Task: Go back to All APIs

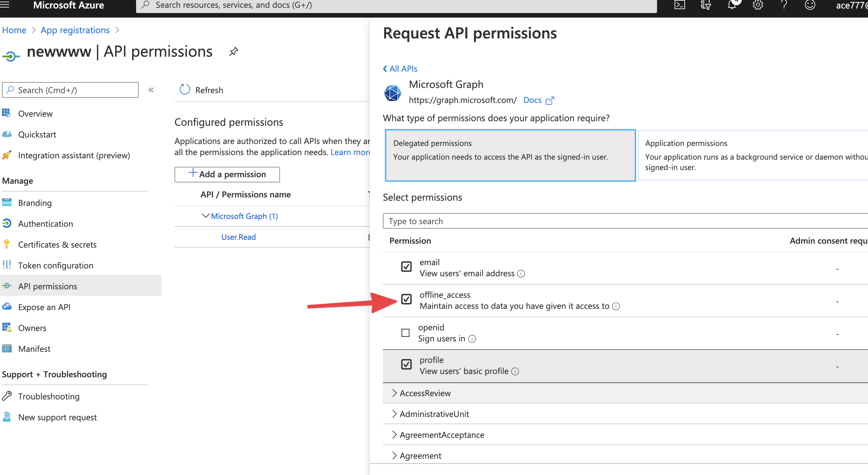Action: click(400, 69)
